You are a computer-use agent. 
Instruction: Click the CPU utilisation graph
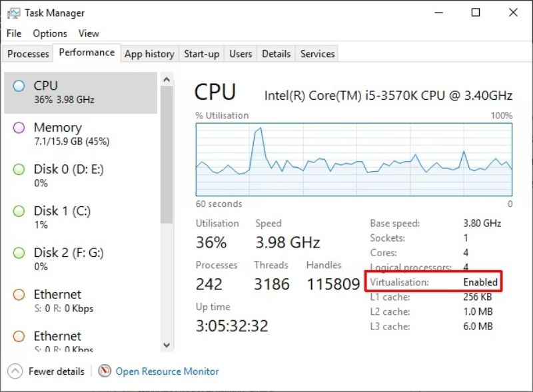pyautogui.click(x=354, y=159)
